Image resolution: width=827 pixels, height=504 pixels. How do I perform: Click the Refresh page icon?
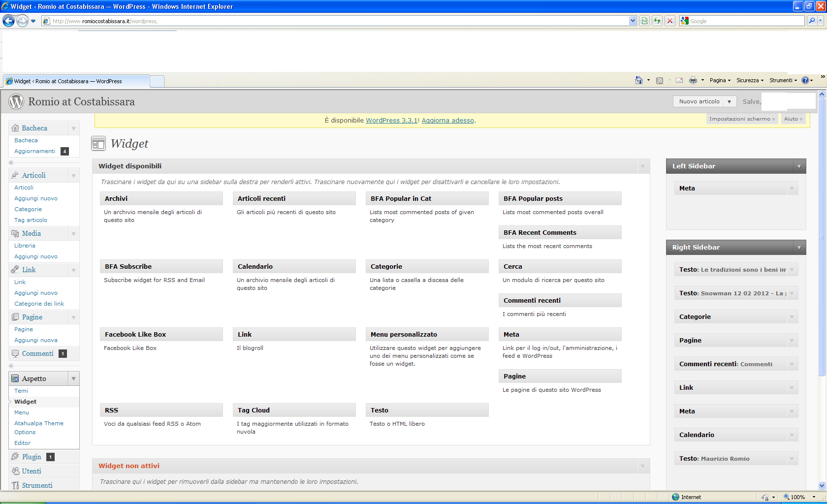657,21
